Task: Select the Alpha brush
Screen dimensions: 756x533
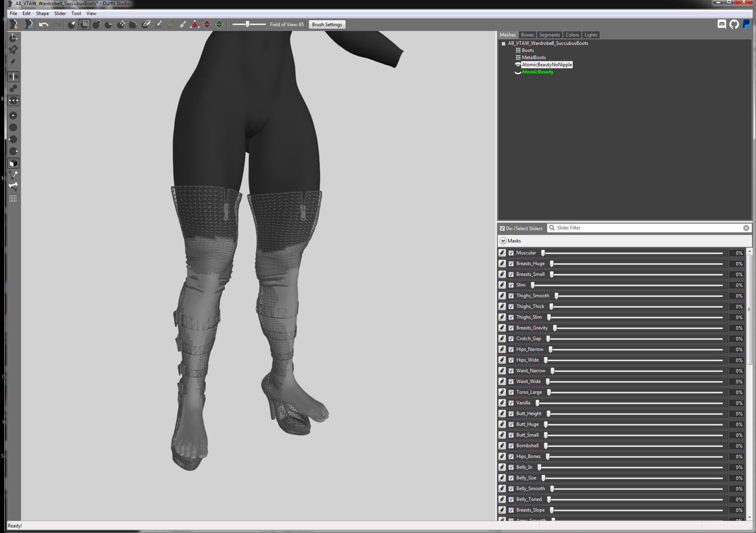Action: 183,24
